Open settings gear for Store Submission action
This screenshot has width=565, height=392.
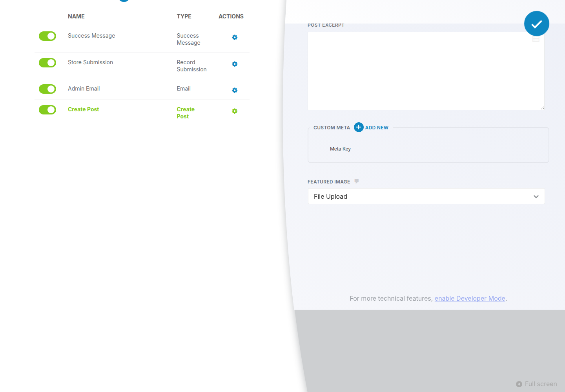235,64
